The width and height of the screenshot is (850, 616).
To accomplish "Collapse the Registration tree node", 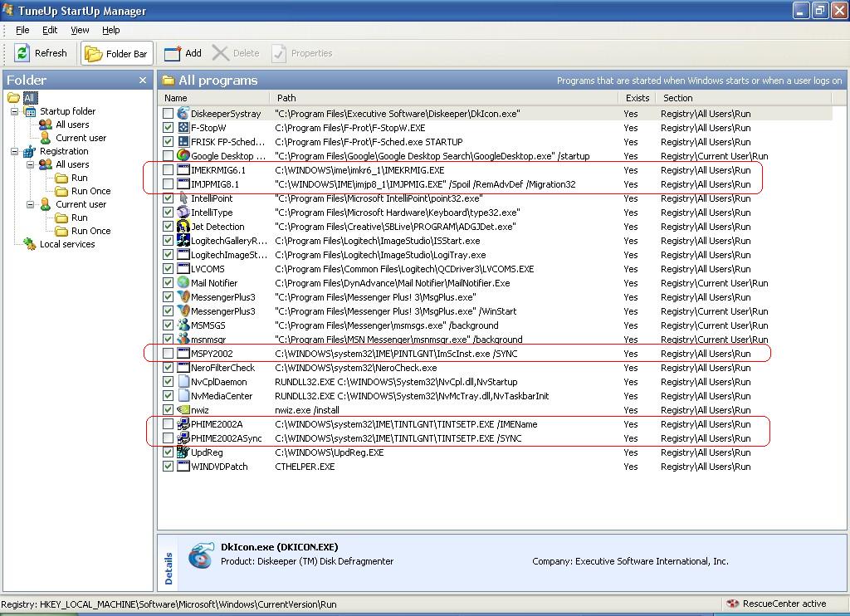I will pos(15,151).
